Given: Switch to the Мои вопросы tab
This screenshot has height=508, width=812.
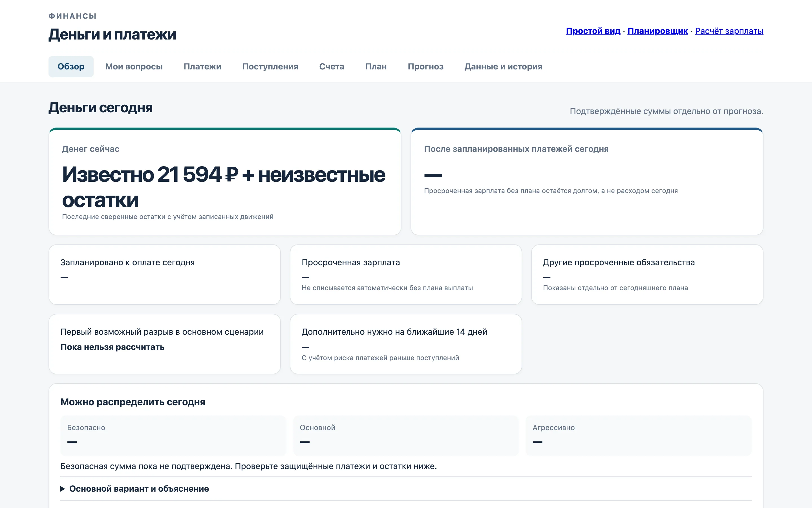Looking at the screenshot, I should 134,67.
